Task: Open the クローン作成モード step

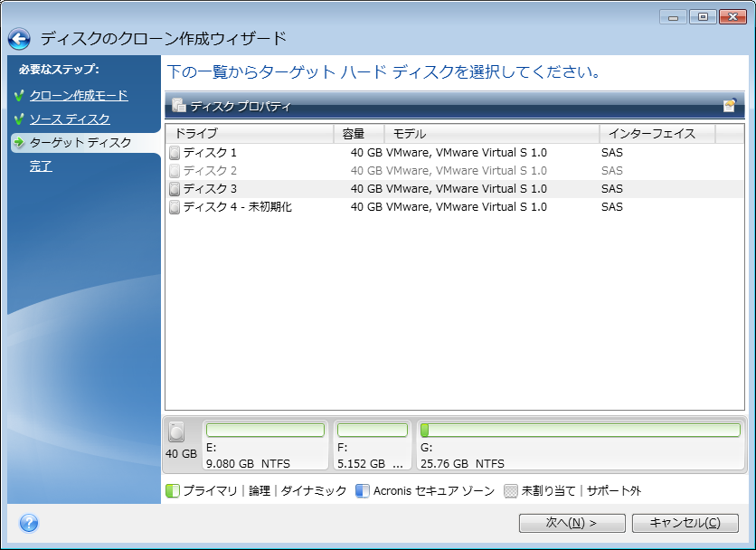Action: (x=78, y=95)
